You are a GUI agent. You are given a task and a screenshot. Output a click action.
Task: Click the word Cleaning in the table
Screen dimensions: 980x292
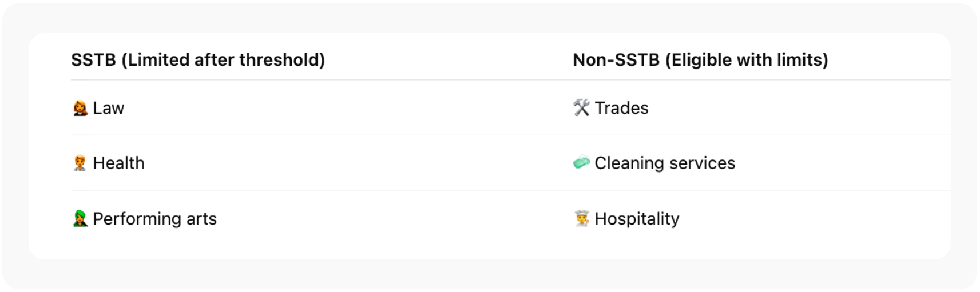(x=629, y=163)
